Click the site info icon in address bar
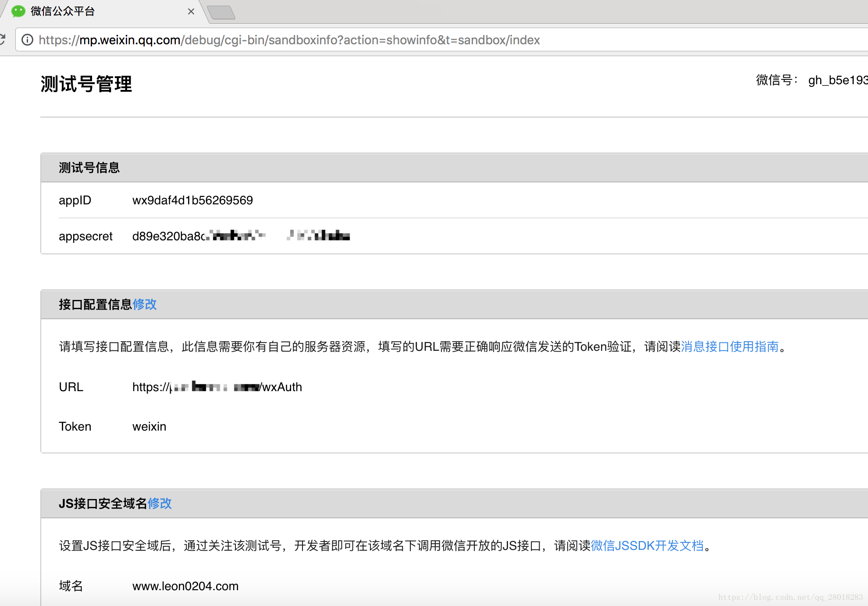868x606 pixels. point(27,40)
